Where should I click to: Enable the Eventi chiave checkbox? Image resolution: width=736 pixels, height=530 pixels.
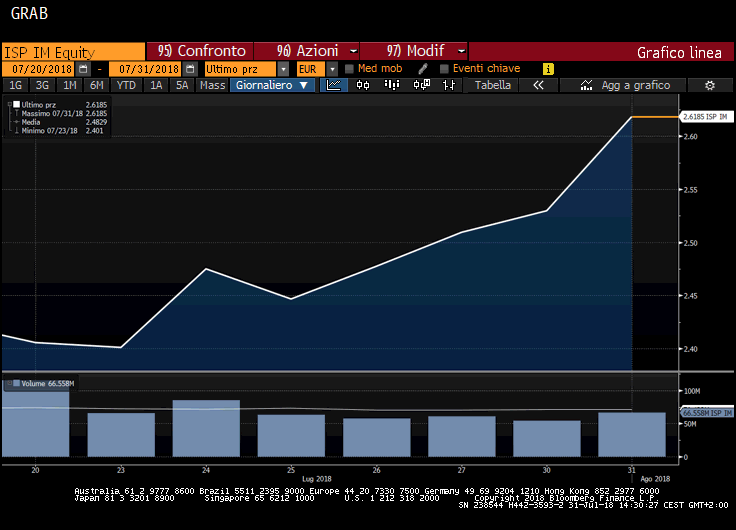[x=443, y=69]
